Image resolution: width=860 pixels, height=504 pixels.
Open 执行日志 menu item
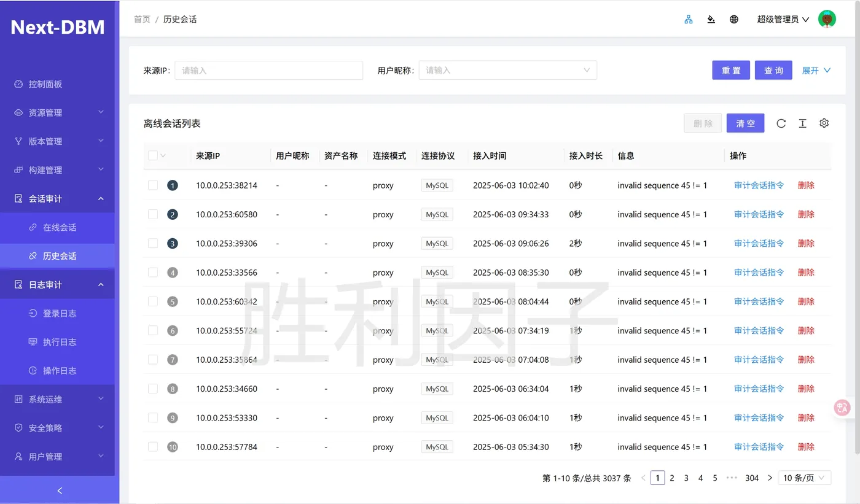pyautogui.click(x=57, y=342)
